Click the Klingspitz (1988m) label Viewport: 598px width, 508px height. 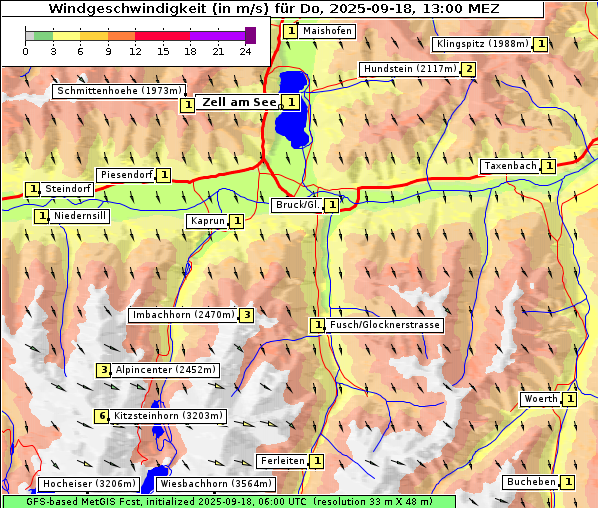tap(483, 44)
